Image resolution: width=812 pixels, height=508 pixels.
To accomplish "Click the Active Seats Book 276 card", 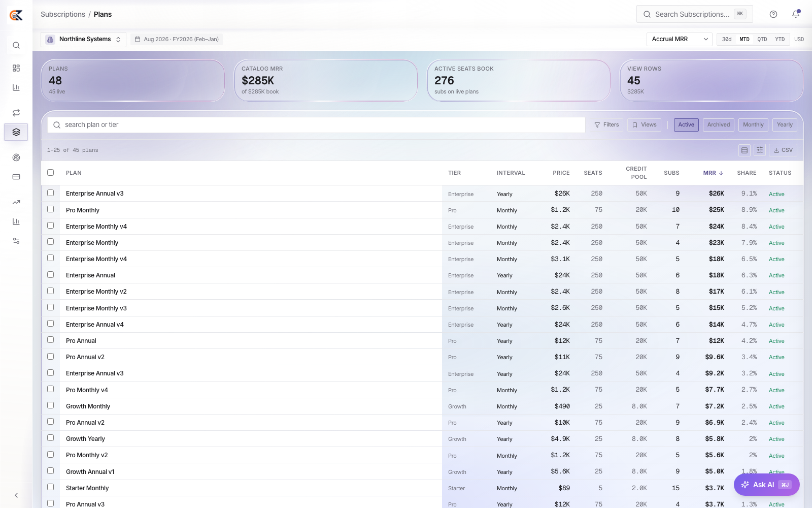I will pos(519,81).
